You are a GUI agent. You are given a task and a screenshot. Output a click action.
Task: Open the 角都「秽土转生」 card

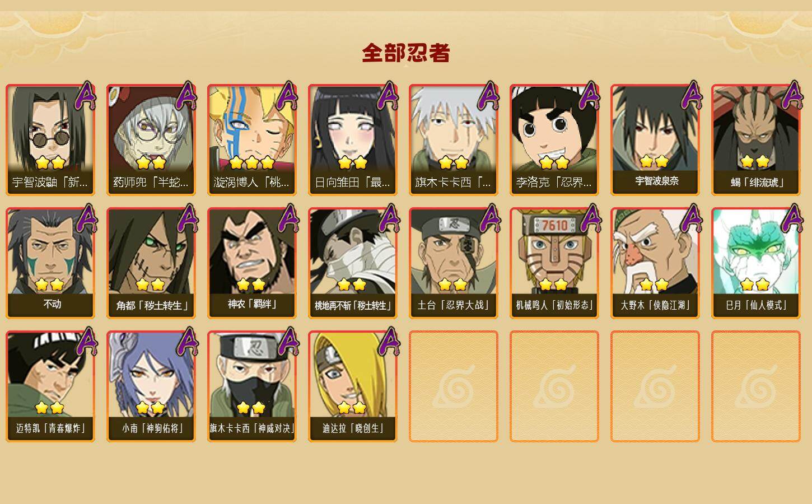[x=151, y=263]
